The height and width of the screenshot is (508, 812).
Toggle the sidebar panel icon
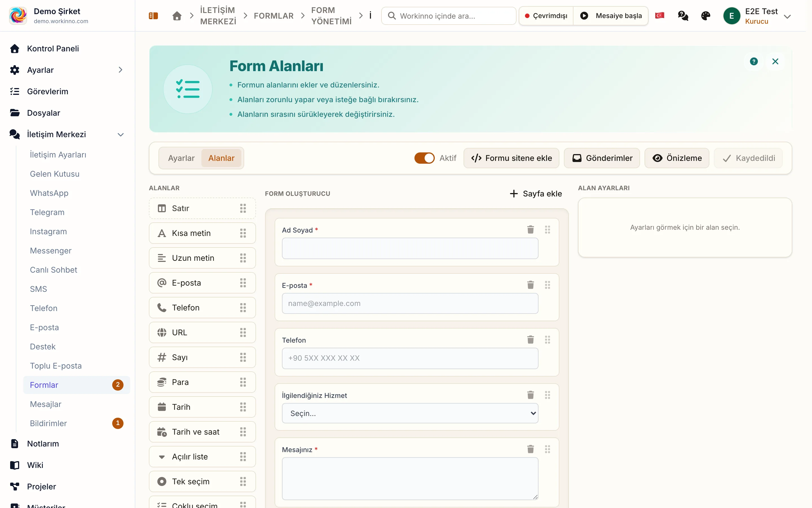click(x=153, y=16)
